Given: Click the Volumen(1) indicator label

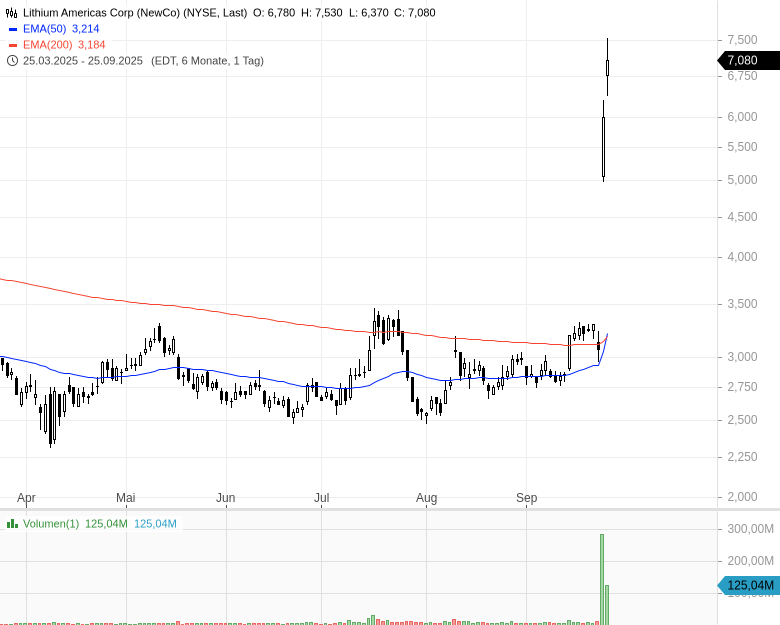Looking at the screenshot, I should [x=51, y=523].
